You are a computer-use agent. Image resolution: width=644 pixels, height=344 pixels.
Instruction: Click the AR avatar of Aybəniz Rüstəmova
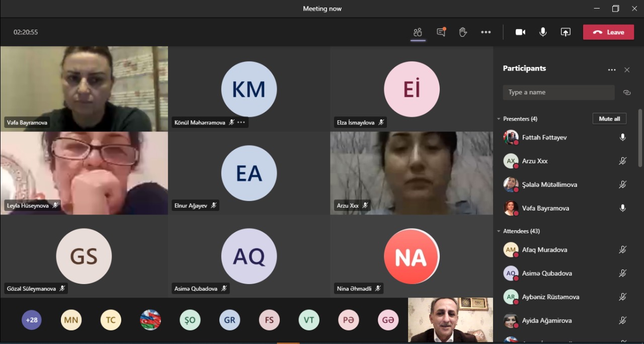[511, 297]
